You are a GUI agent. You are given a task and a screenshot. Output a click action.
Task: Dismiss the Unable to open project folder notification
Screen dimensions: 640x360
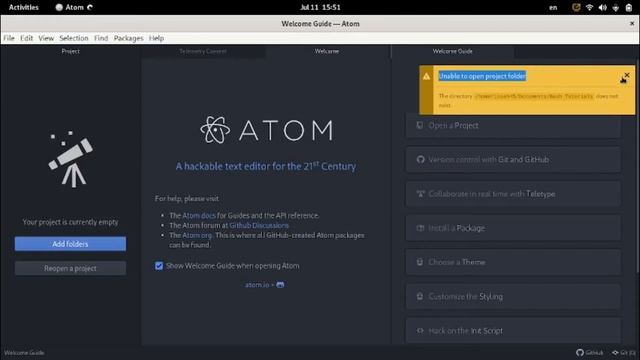[627, 75]
